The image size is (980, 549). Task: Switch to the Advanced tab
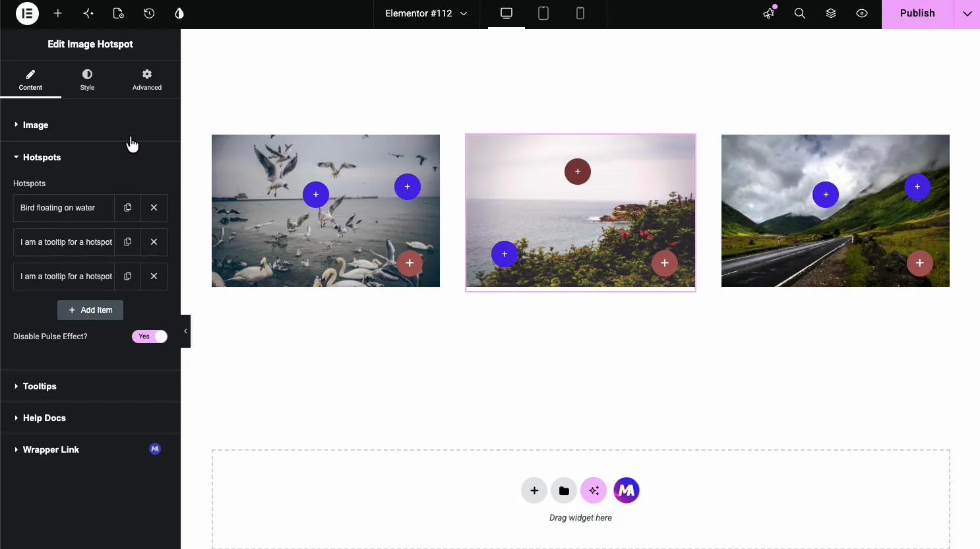(147, 80)
